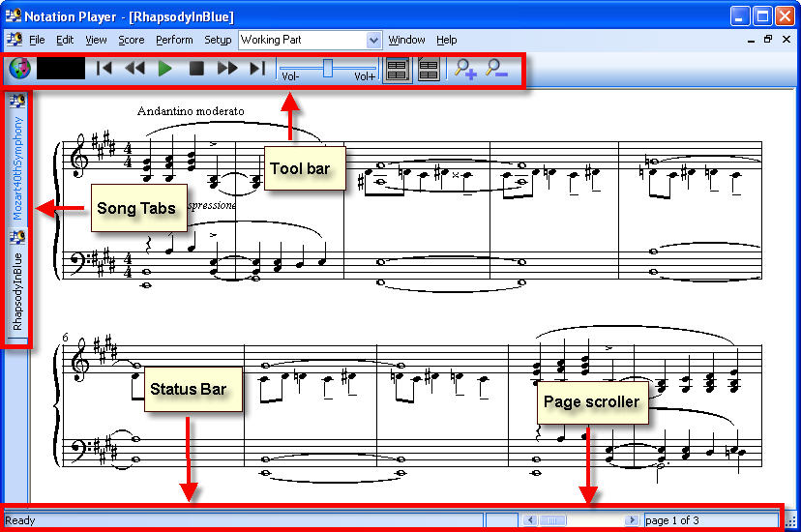
Task: Open the Setup menu
Action: tap(218, 40)
